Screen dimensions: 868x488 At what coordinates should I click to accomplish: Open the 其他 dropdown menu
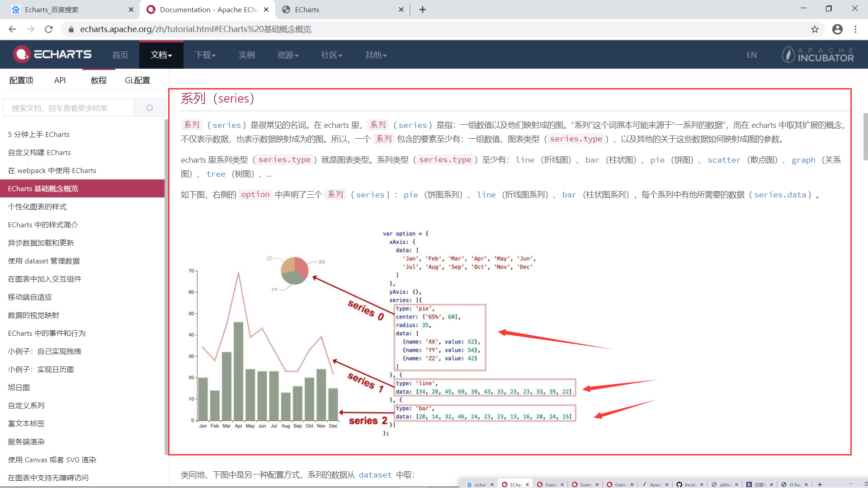coord(376,55)
